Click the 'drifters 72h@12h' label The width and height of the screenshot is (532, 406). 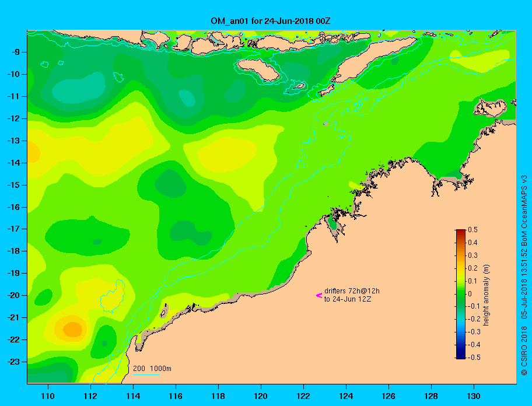point(352,291)
